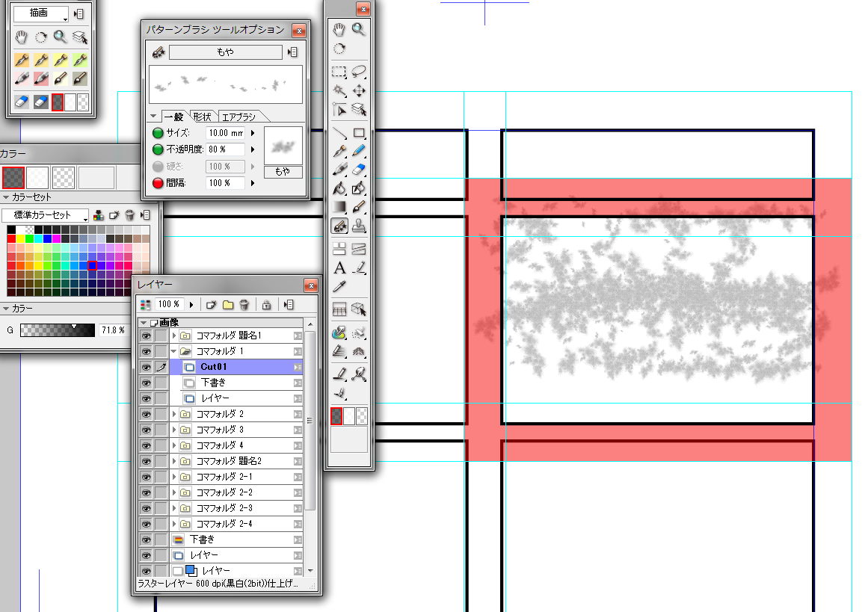
Task: Select the Zoom magnifier in the tall tool palette
Action: pyautogui.click(x=359, y=29)
